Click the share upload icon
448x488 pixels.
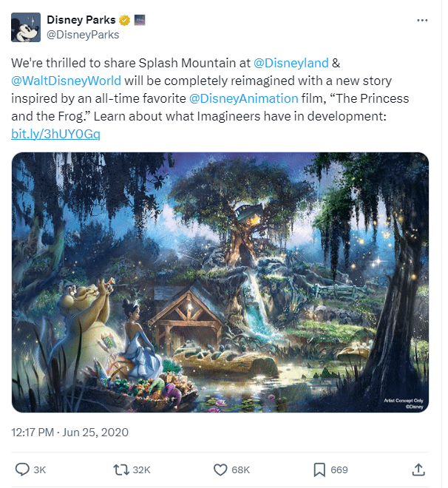[x=418, y=470]
